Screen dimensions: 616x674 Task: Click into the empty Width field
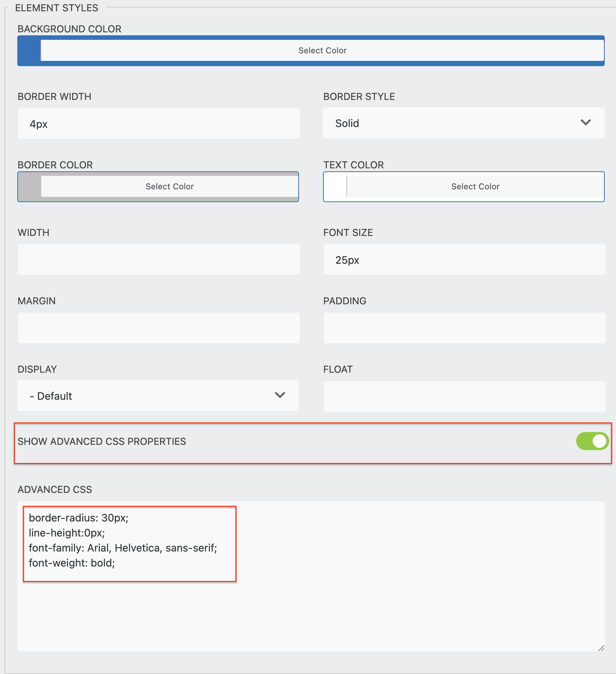coord(159,260)
